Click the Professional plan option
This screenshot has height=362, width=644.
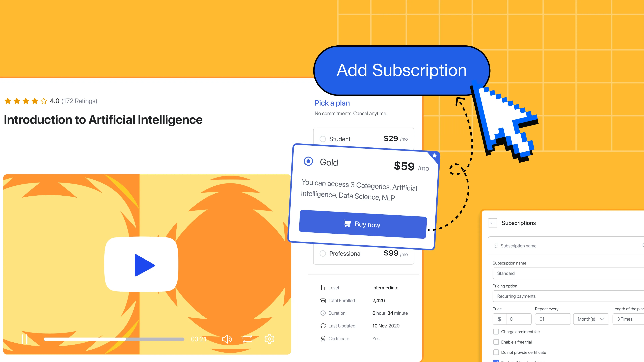(x=323, y=253)
